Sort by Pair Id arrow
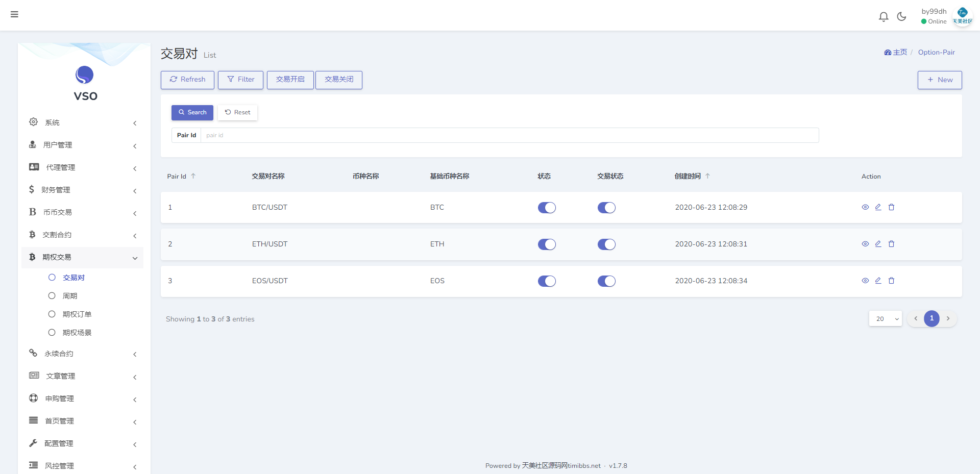 [x=193, y=176]
